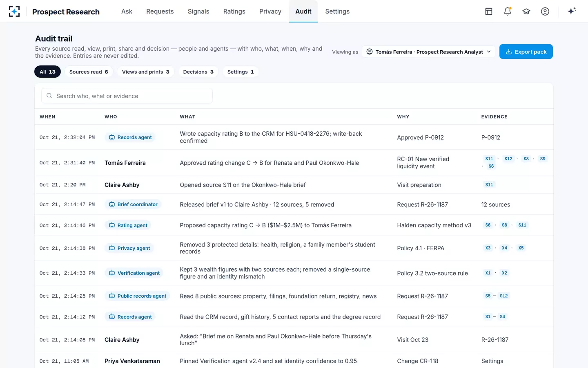Click the Rating agent badge
This screenshot has height=368, width=588.
tap(128, 225)
